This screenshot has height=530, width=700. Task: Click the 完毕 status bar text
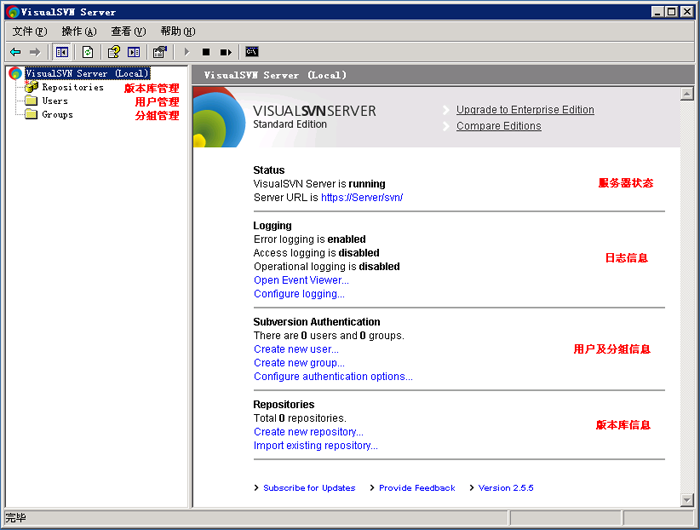coord(16,518)
